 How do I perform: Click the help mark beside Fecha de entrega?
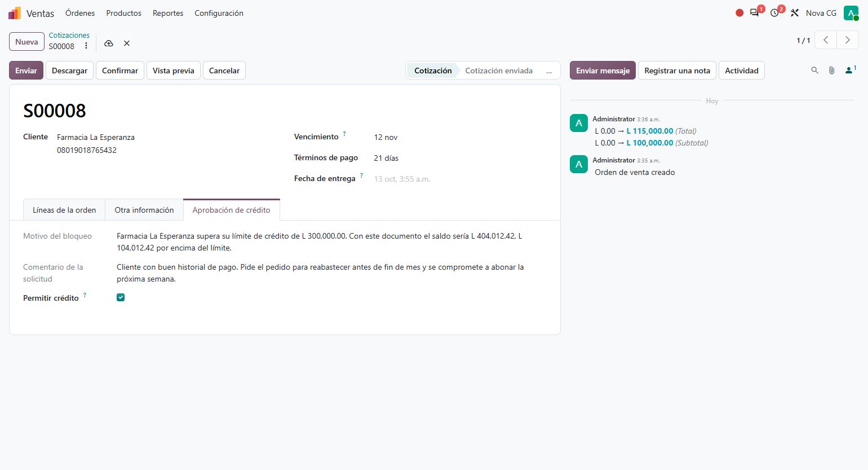coord(361,175)
